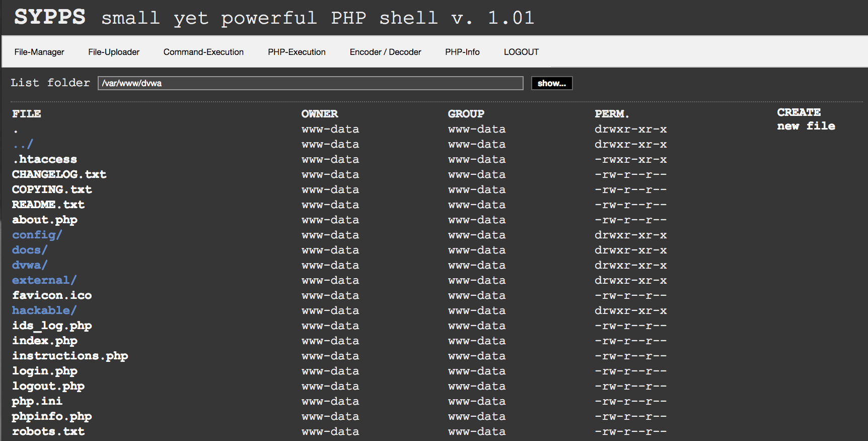Screen dimensions: 868x441
Task: Click LOGOUT in the navigation bar
Action: tap(521, 52)
